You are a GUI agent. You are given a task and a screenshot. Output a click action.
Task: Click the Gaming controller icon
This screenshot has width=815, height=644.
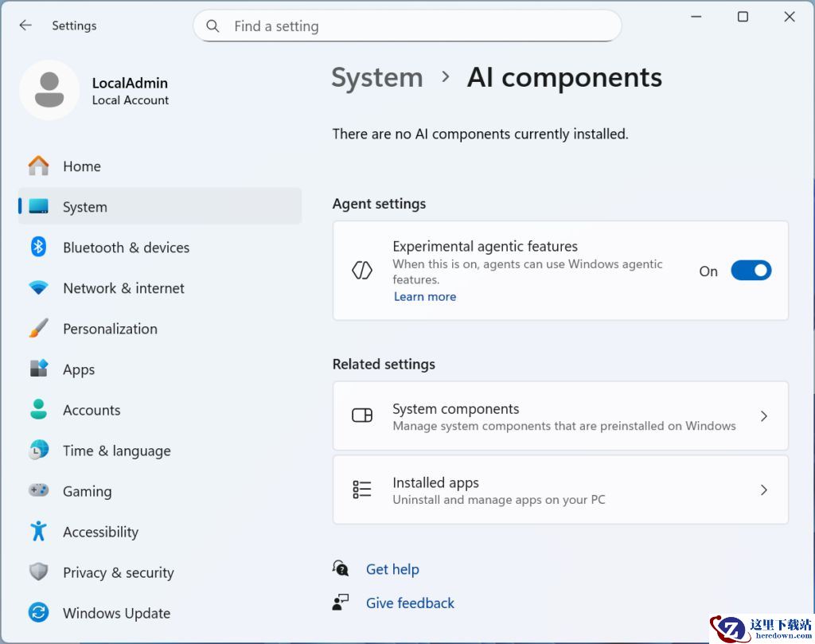click(x=38, y=491)
